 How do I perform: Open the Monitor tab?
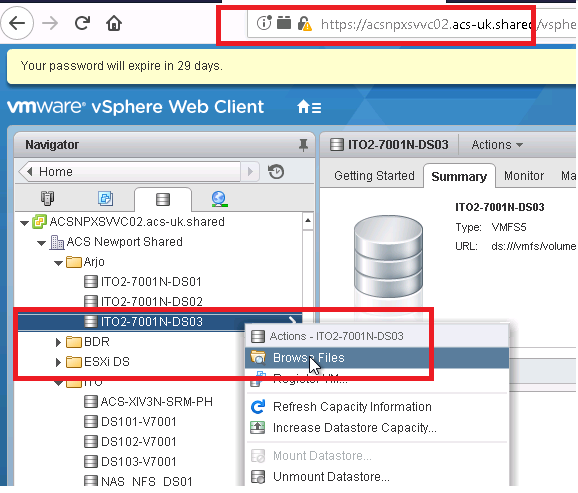524,176
